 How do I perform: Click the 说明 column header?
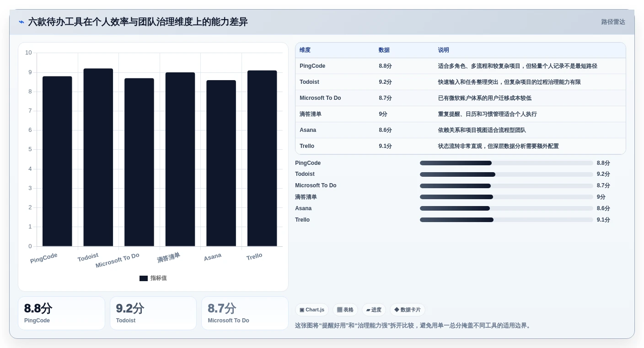coord(444,50)
